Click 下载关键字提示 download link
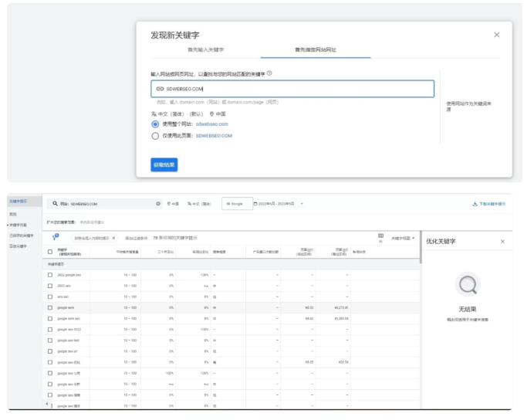The height and width of the screenshot is (420, 524). pos(489,204)
